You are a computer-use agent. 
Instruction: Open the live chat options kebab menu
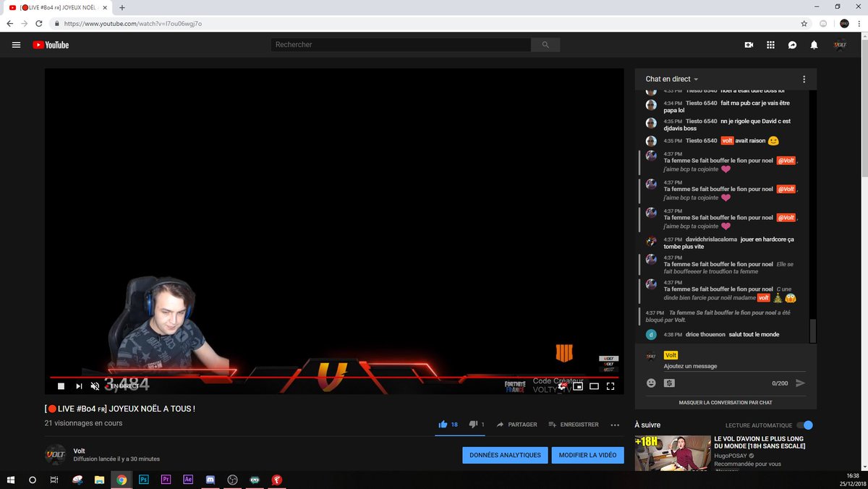click(804, 79)
